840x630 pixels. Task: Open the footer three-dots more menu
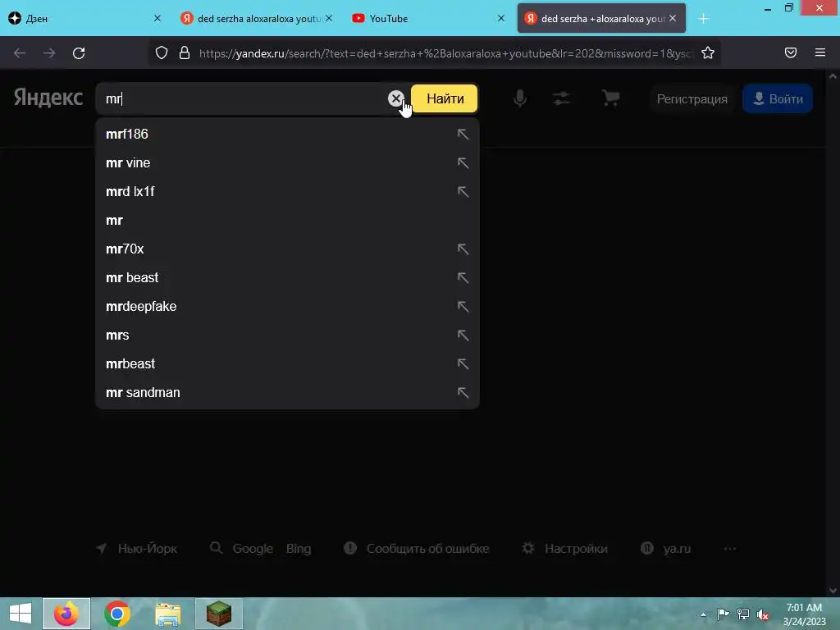pyautogui.click(x=729, y=549)
